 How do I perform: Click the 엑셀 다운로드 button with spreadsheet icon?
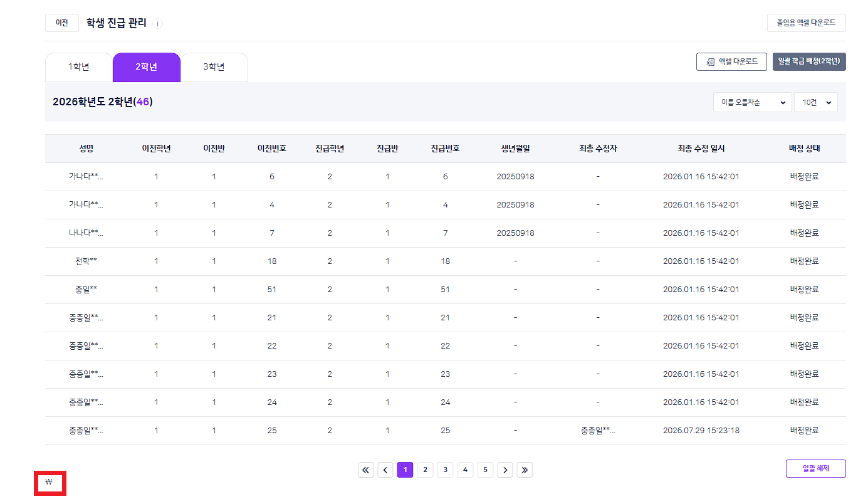[731, 61]
